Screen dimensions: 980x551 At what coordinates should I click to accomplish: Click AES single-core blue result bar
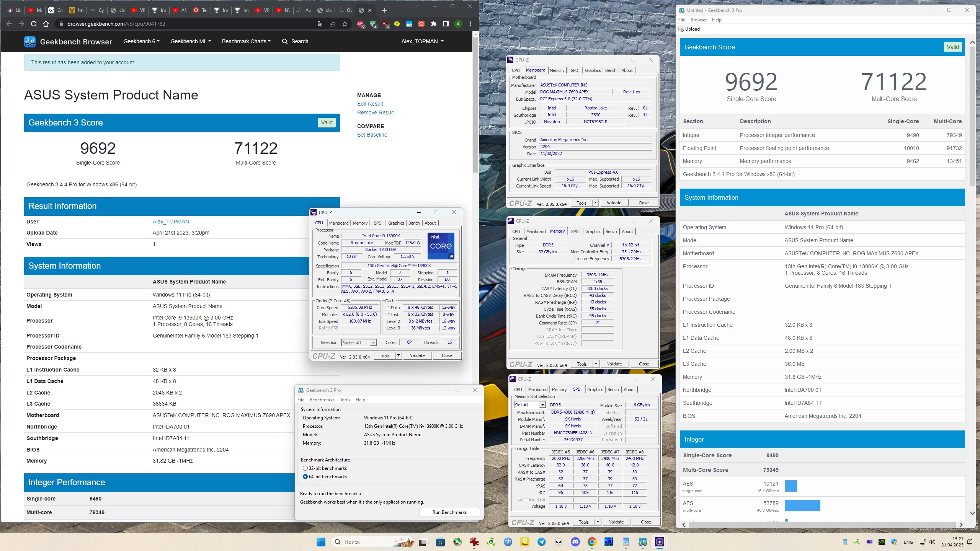(791, 486)
